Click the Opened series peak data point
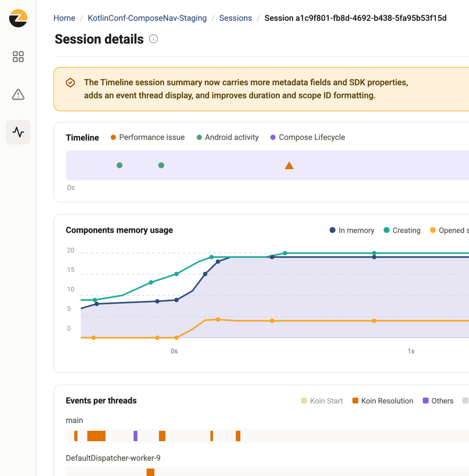 (218, 320)
